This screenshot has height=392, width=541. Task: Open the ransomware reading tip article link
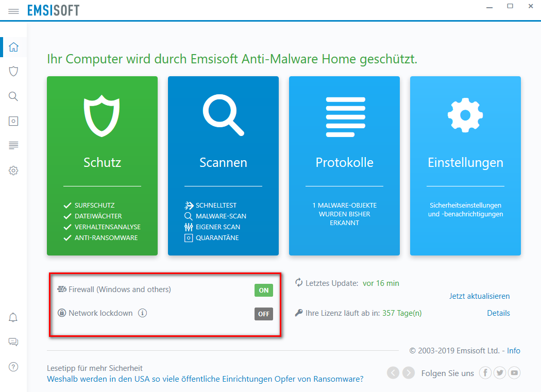click(x=205, y=379)
